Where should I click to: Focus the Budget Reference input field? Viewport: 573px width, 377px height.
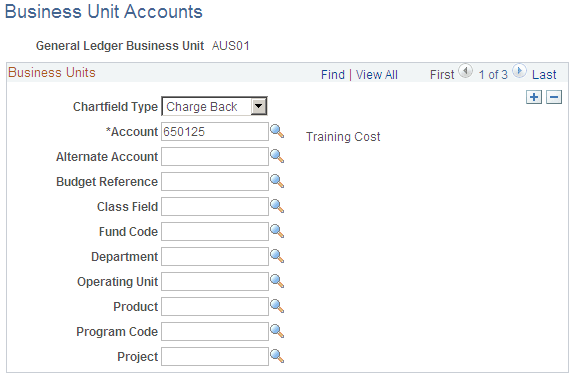(x=215, y=181)
